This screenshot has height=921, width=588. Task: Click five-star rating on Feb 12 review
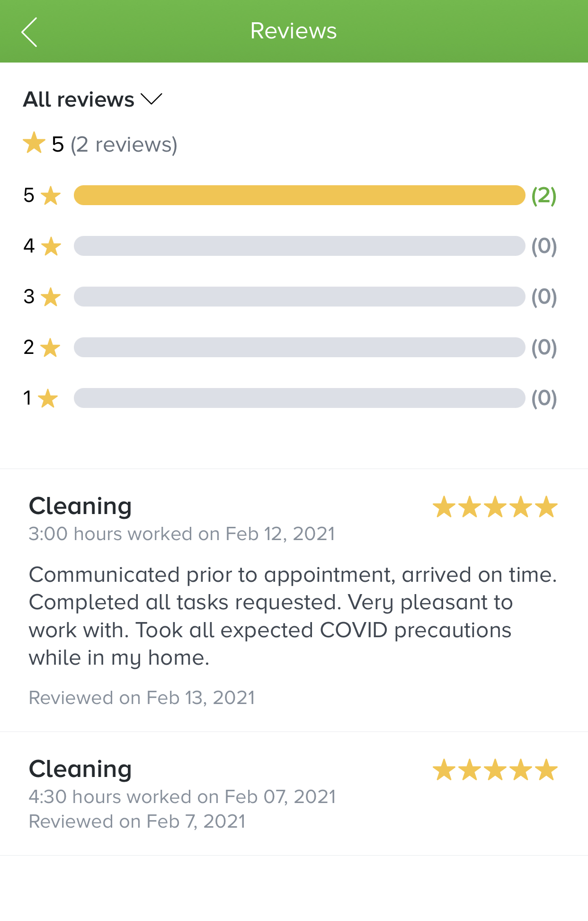pos(495,507)
